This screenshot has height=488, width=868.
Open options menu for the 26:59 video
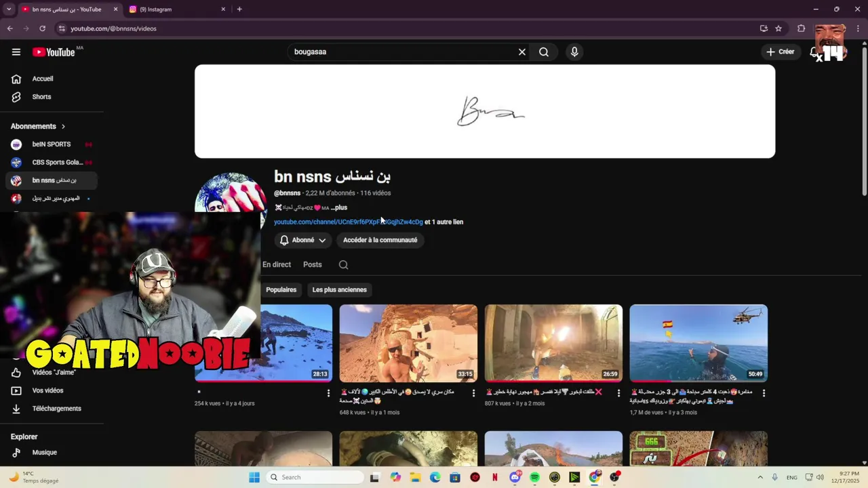[x=619, y=393]
